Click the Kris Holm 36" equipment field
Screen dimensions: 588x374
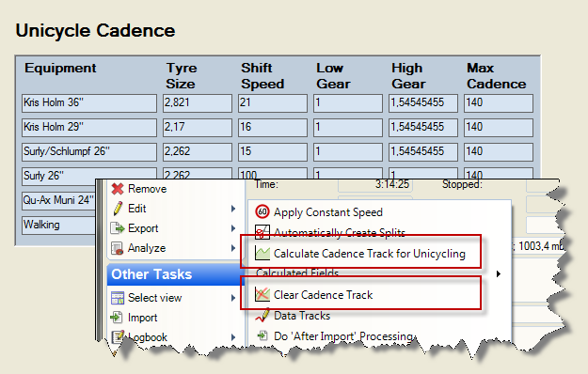tap(89, 103)
